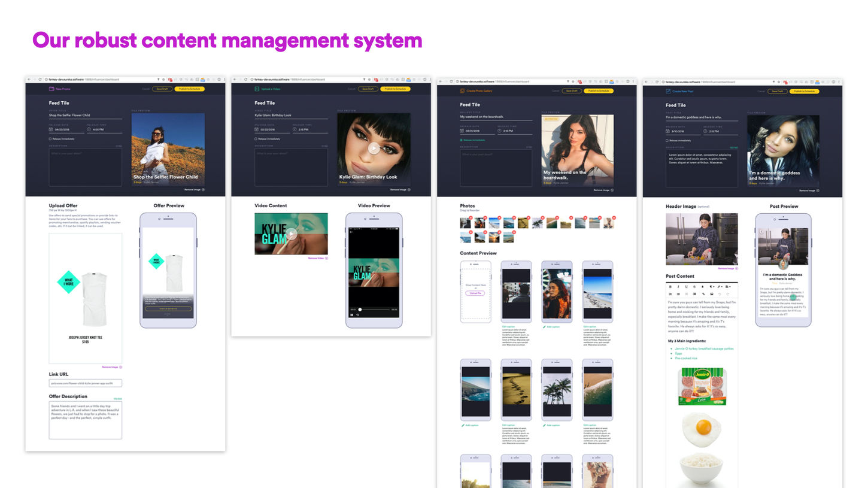Click the Create Photo Gallery icon in the third window
Viewport: 868px width, 488px height.
tap(462, 91)
